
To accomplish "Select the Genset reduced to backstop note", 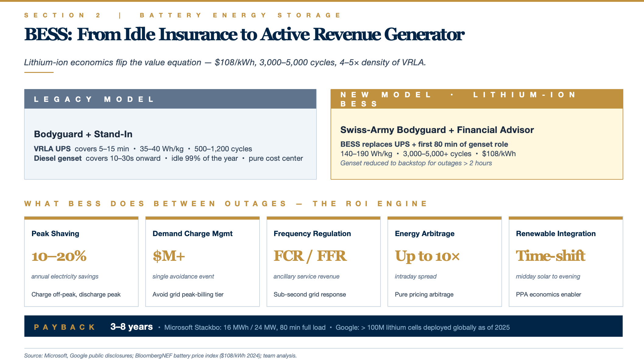I will (416, 163).
